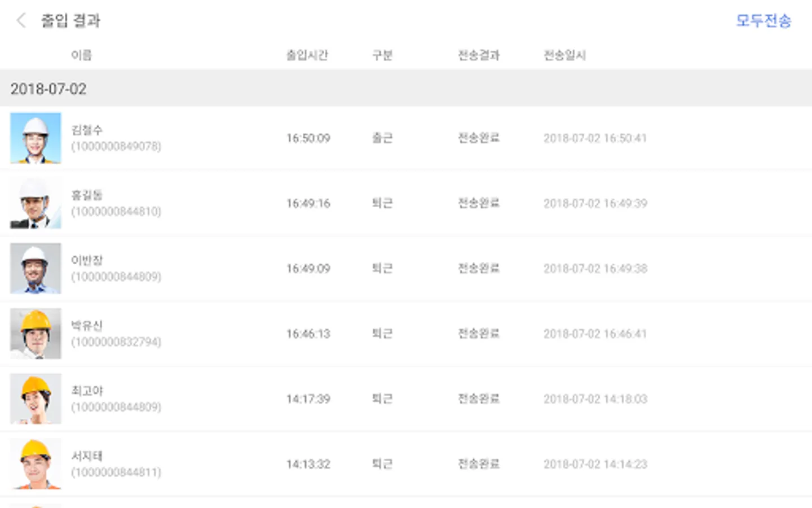Click 전송완료 status in 이반장's row
The image size is (812, 508).
[479, 268]
